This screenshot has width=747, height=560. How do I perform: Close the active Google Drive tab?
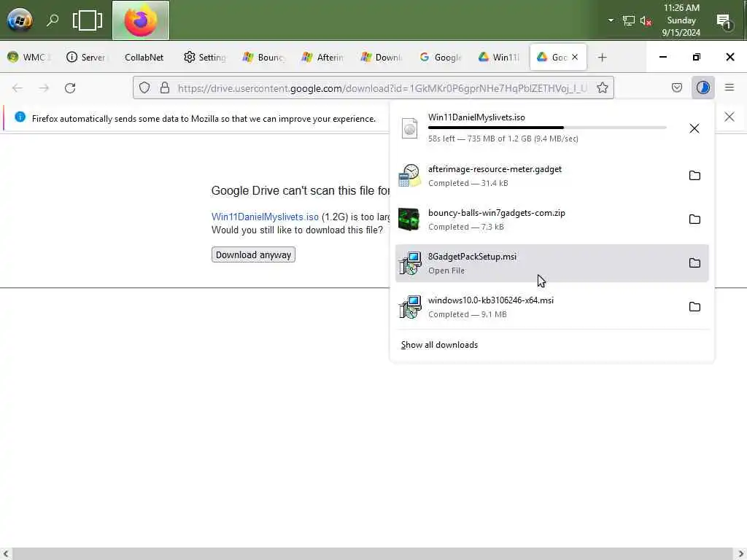tap(575, 57)
